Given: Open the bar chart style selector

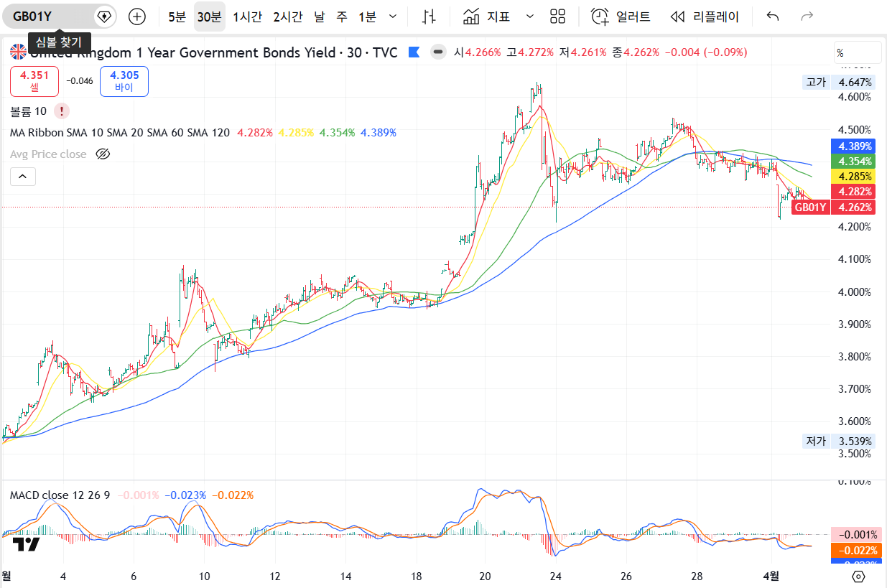Looking at the screenshot, I should click(429, 17).
